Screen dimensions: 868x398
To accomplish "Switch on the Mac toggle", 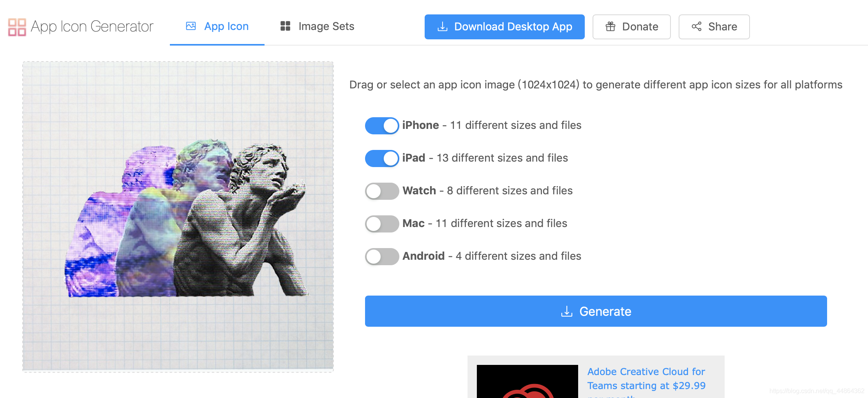I will click(x=382, y=224).
